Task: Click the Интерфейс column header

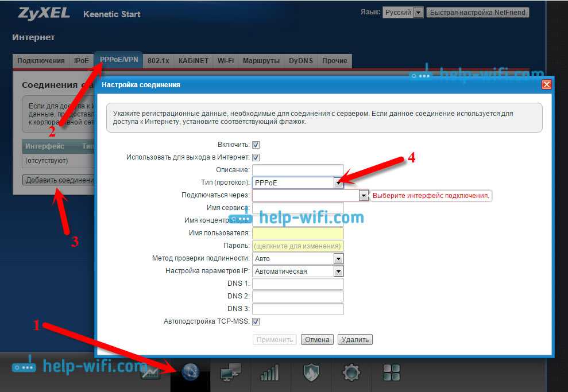Action: (45, 146)
